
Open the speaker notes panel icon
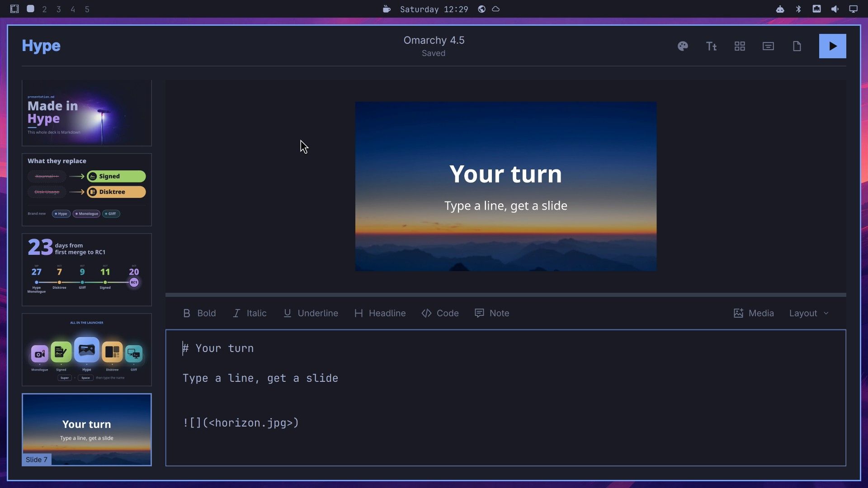point(768,46)
